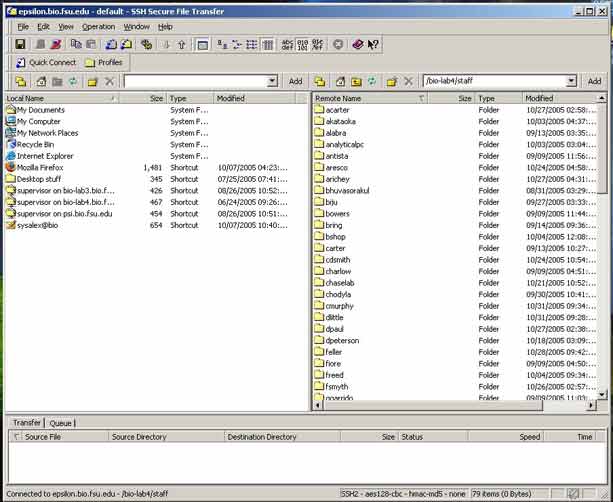Select Binary transfer mode

click(303, 45)
